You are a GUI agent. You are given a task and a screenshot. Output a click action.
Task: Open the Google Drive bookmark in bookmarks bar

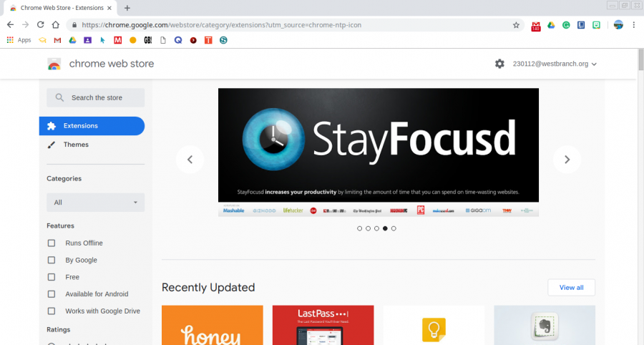tap(72, 40)
